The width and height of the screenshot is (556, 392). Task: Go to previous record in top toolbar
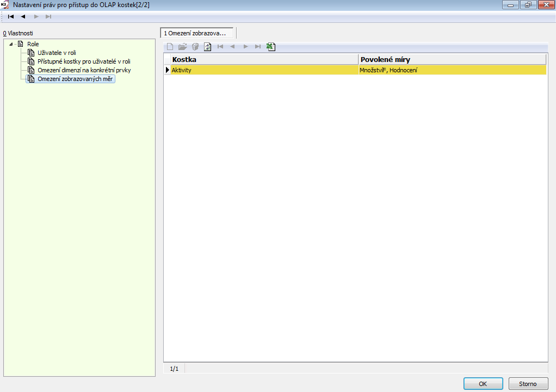pos(23,17)
